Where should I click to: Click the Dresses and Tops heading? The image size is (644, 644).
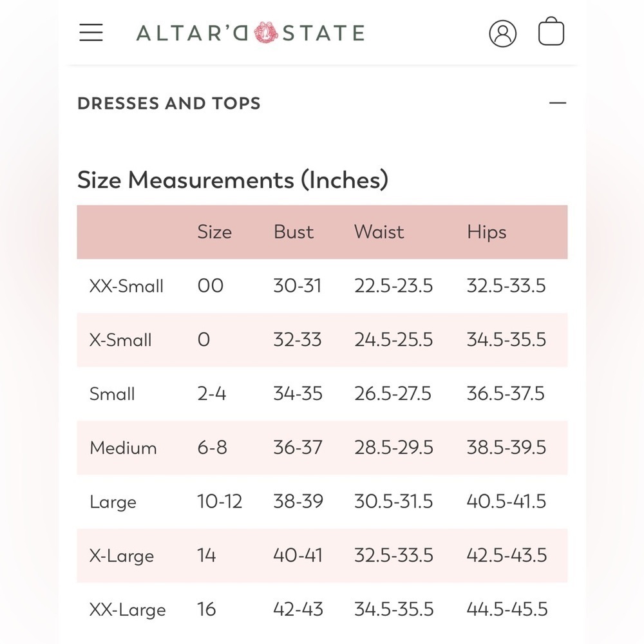(169, 103)
